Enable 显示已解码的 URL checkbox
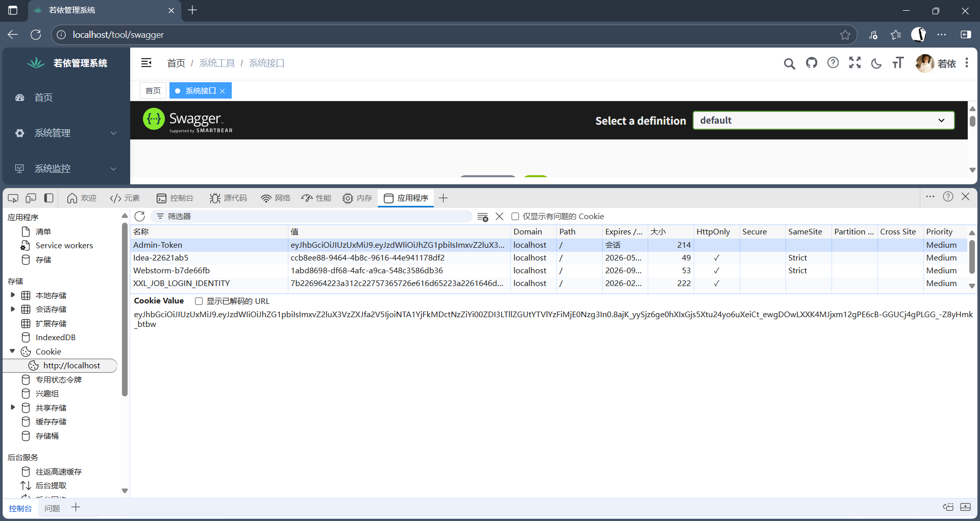This screenshot has width=980, height=521. click(x=199, y=301)
